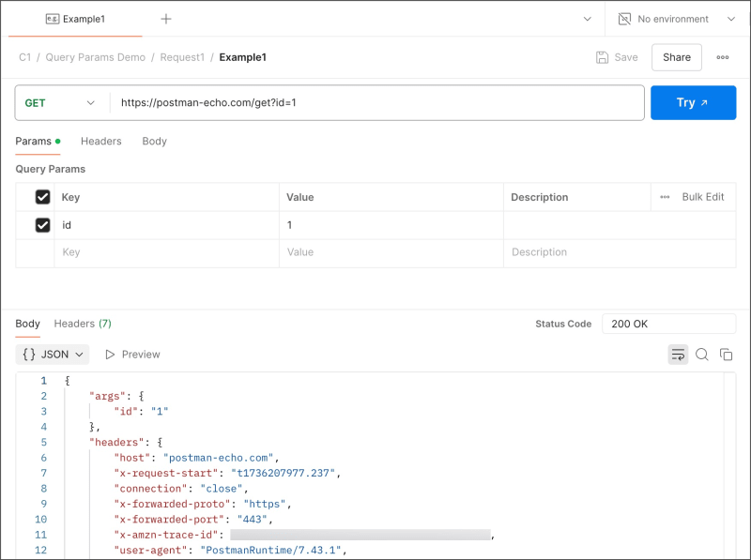Screen dimensions: 751x560
Task: Click Query Params Demo breadcrumb
Action: click(x=96, y=57)
